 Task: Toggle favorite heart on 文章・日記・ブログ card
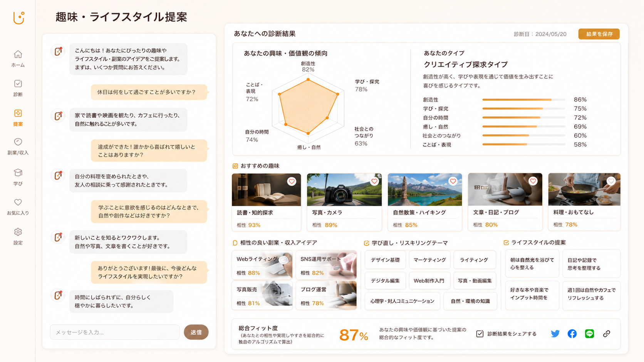point(533,181)
